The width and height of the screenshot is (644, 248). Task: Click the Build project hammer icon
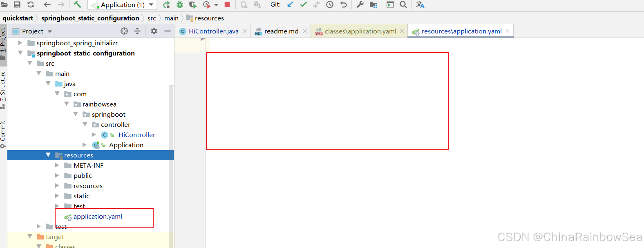coord(77,4)
